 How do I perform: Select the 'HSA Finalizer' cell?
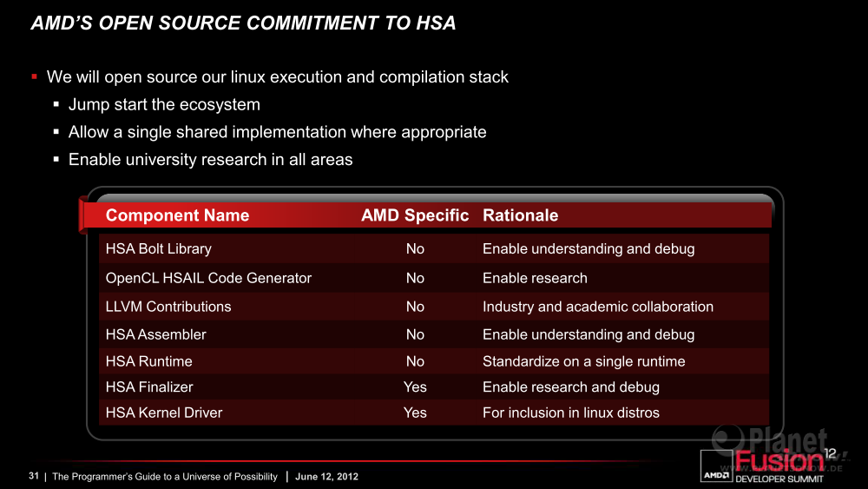[149, 387]
